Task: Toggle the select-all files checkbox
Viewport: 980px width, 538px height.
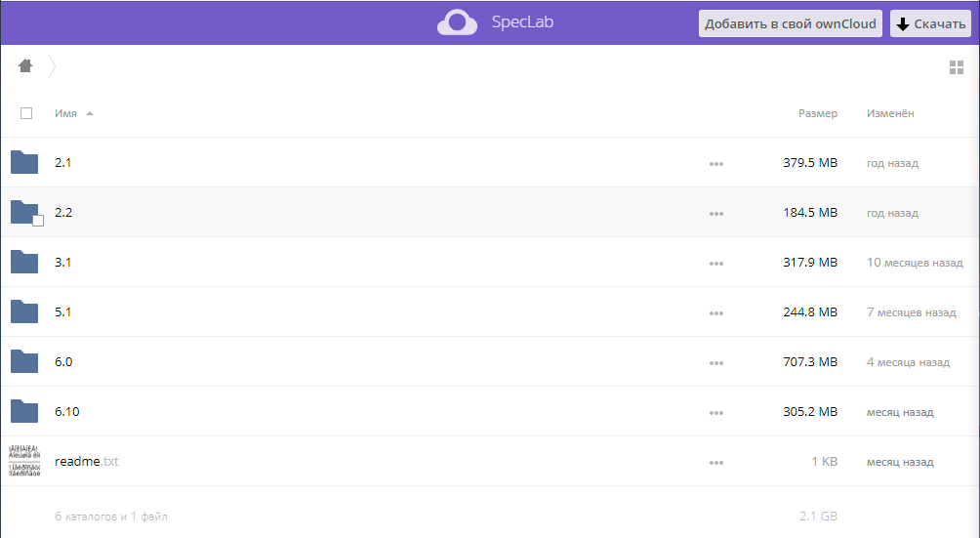Action: (26, 113)
